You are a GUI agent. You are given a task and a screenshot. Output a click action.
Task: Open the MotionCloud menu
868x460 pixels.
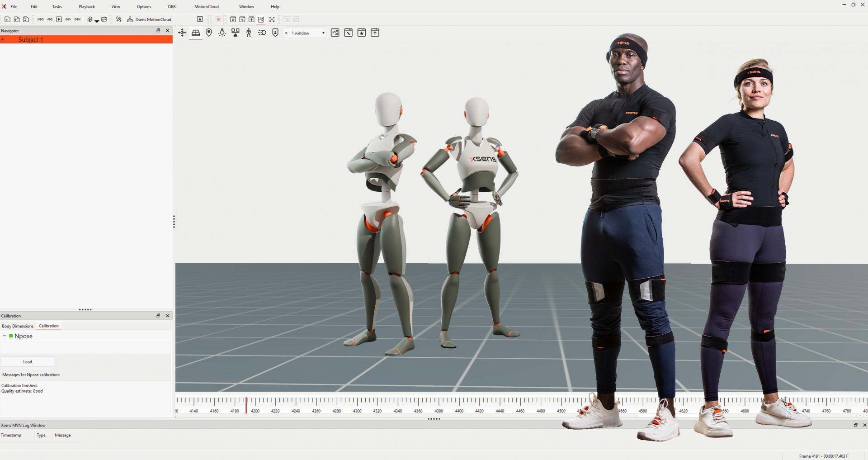pos(206,7)
